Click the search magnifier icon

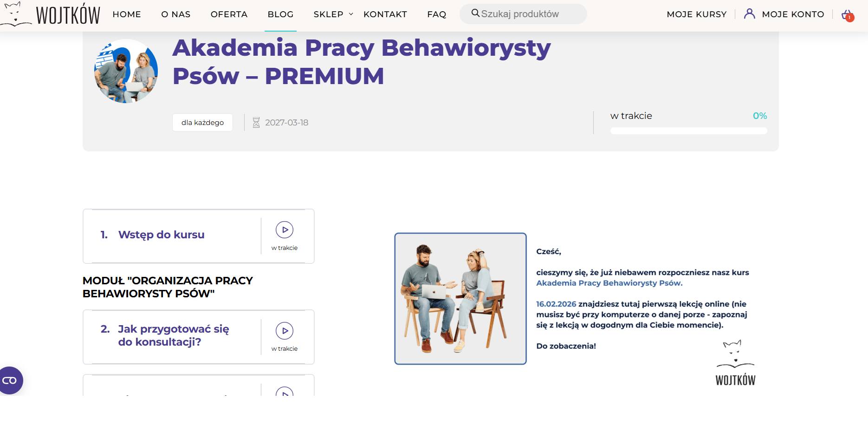[x=475, y=13]
